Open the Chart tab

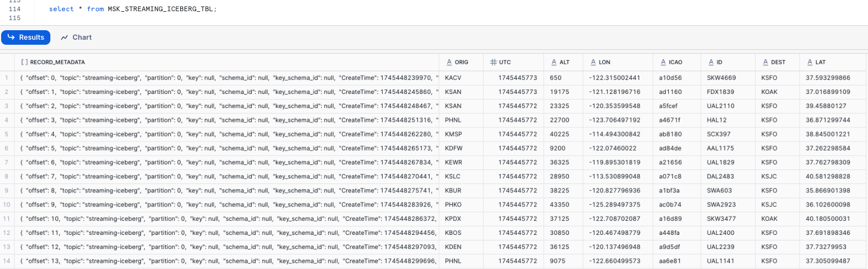[x=76, y=37]
